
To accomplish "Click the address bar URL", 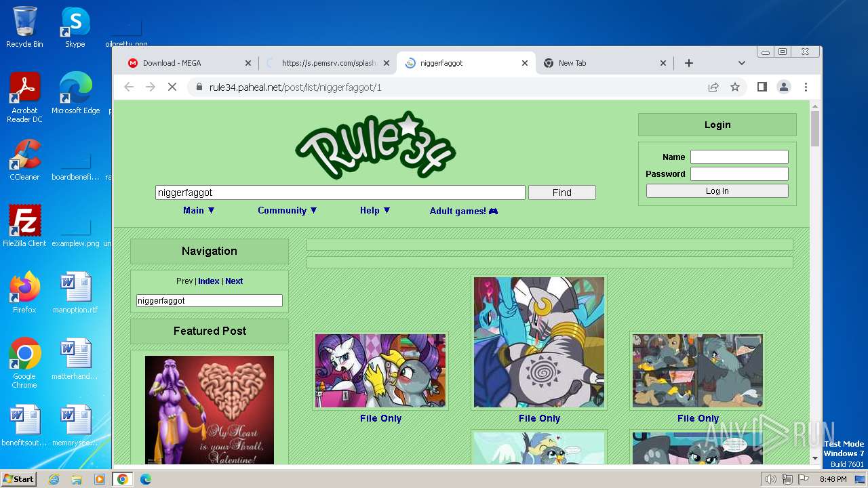I will pyautogui.click(x=296, y=87).
